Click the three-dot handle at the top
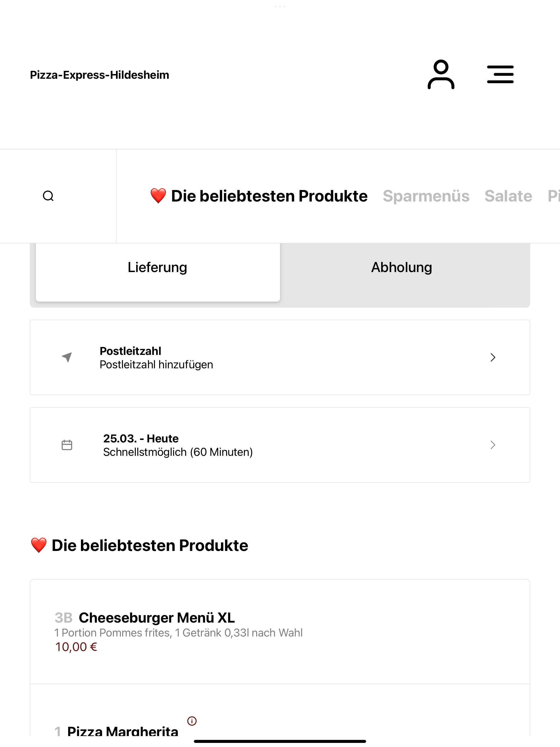The image size is (560, 747). 280,6
